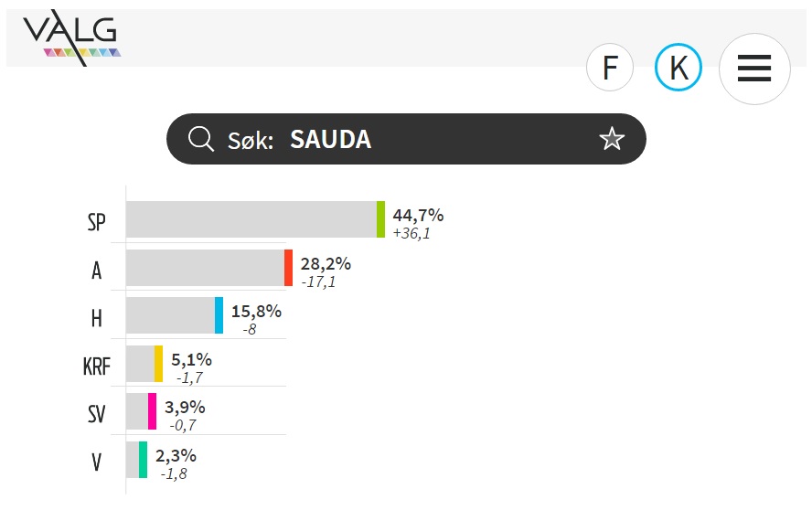Click the teal V bar marker

(x=143, y=460)
